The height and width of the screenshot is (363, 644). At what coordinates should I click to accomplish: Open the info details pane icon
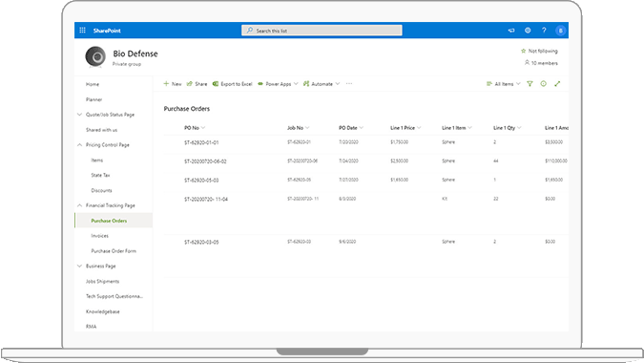pos(544,84)
